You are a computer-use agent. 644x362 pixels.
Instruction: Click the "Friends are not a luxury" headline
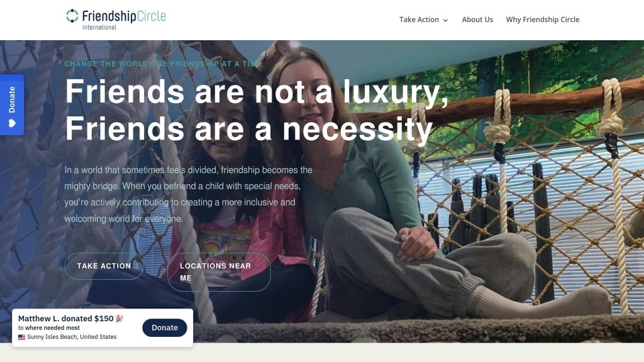coord(257,91)
